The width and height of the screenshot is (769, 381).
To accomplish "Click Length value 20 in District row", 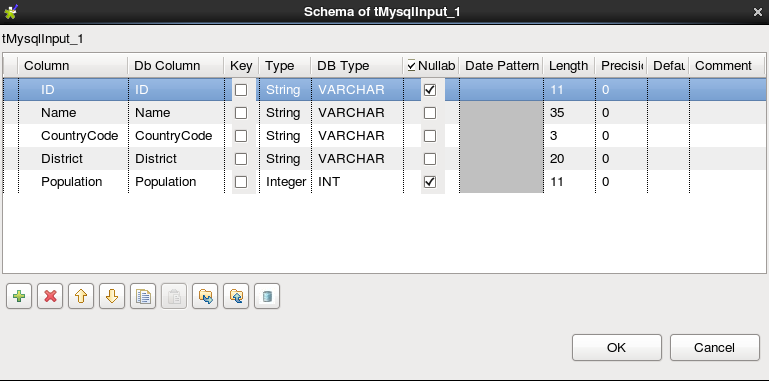I will pos(569,159).
